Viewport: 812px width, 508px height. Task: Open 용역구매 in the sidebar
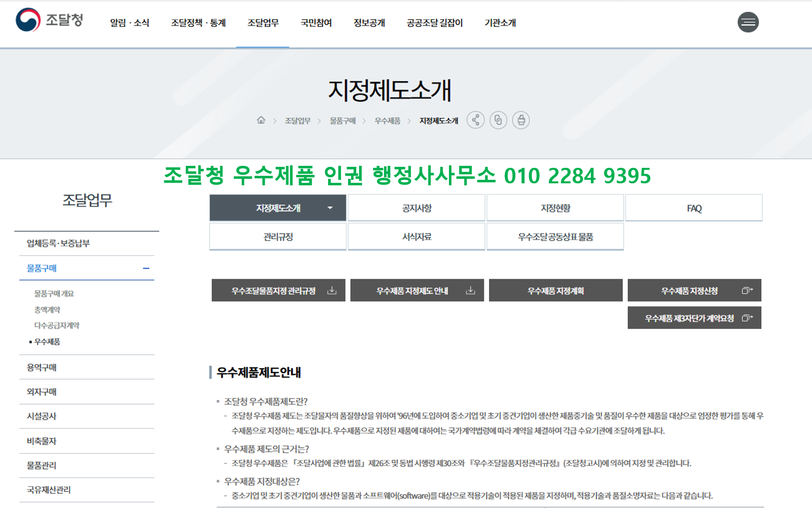coord(87,367)
